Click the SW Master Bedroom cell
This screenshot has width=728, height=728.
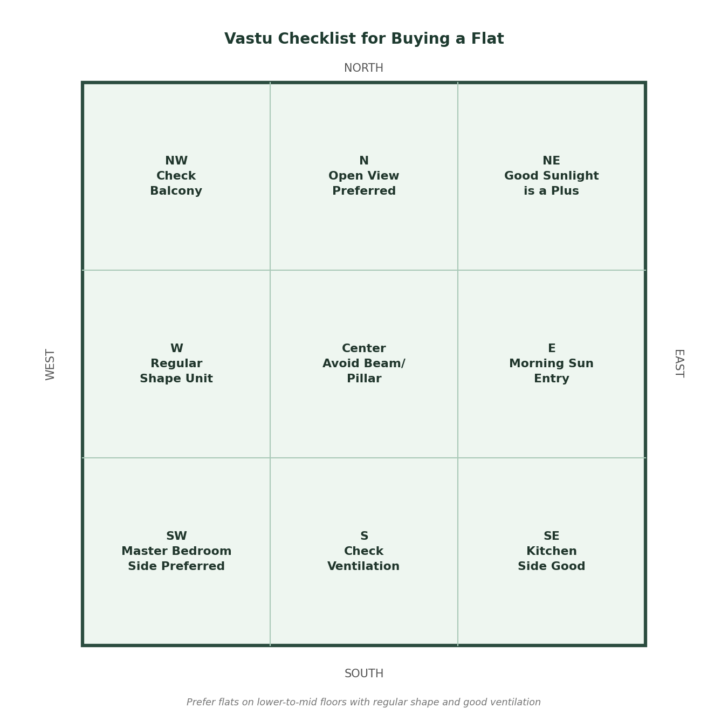point(176,552)
